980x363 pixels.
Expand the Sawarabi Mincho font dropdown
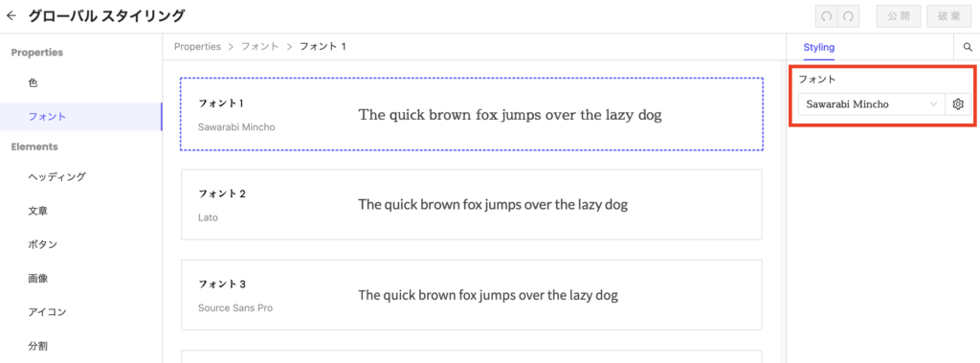point(872,104)
